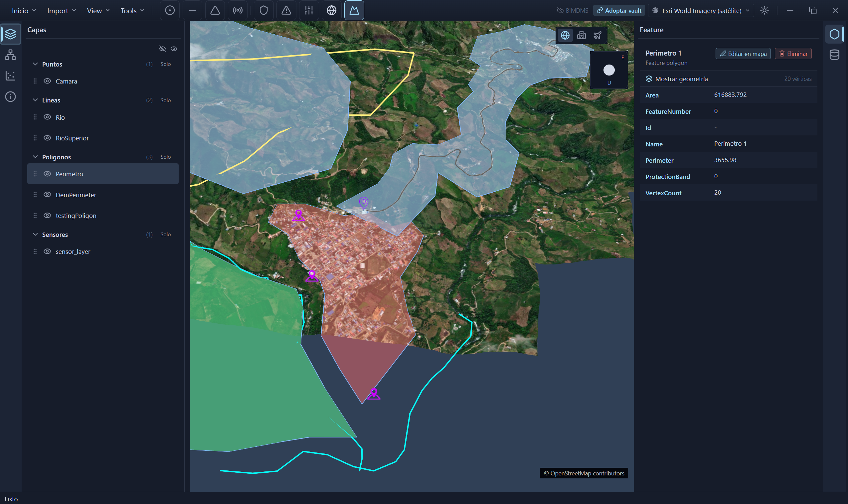Toggle visibility of RioSuperior layer

[x=47, y=138]
